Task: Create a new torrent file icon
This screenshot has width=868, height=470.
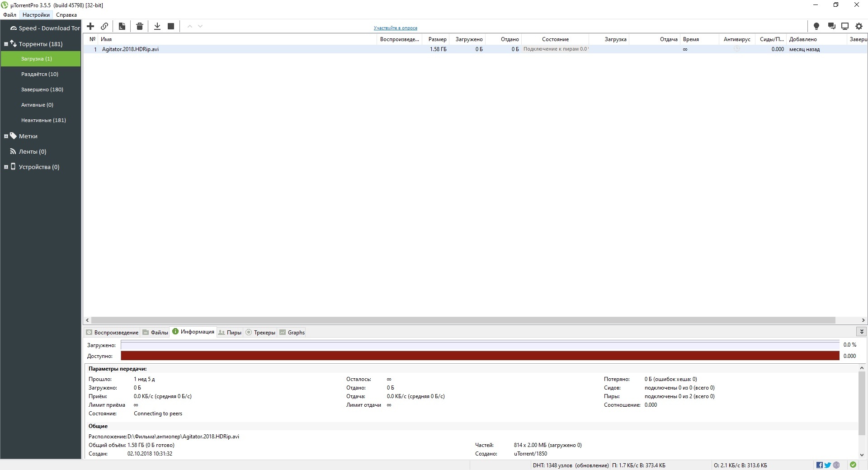Action: tap(122, 26)
